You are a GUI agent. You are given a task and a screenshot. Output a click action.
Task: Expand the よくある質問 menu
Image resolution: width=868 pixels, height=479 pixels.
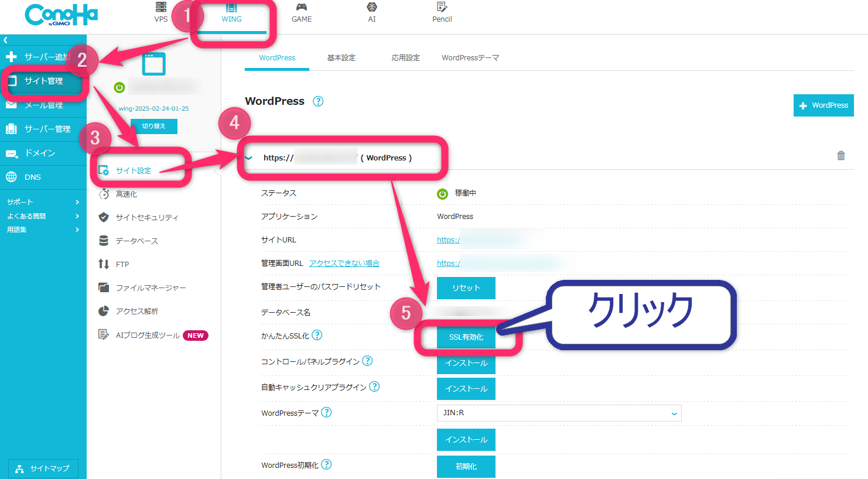click(x=43, y=216)
